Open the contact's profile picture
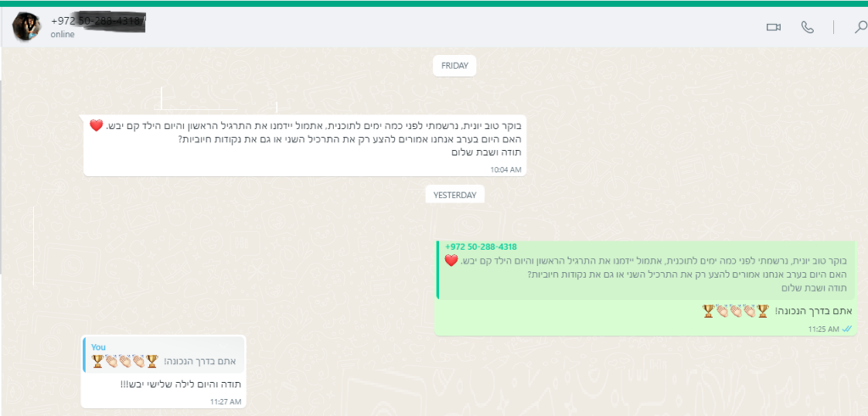 (26, 26)
